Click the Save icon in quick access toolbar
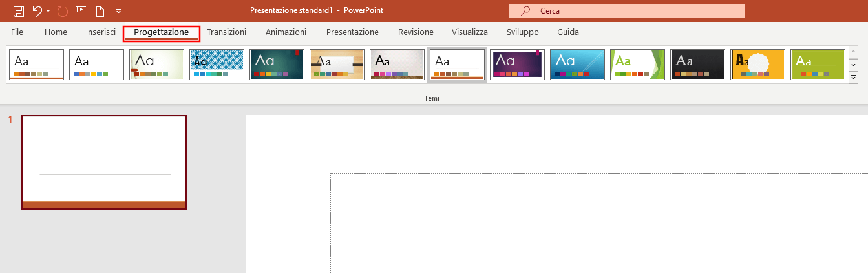The height and width of the screenshot is (273, 868). (x=19, y=11)
